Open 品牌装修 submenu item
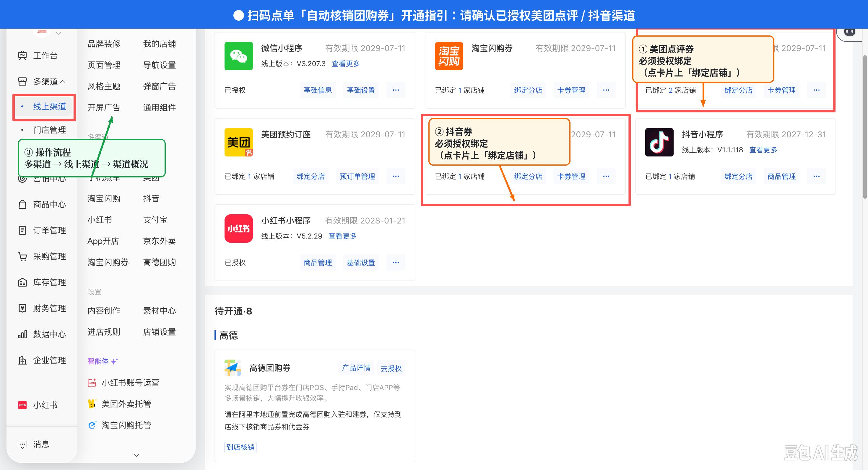 click(104, 44)
